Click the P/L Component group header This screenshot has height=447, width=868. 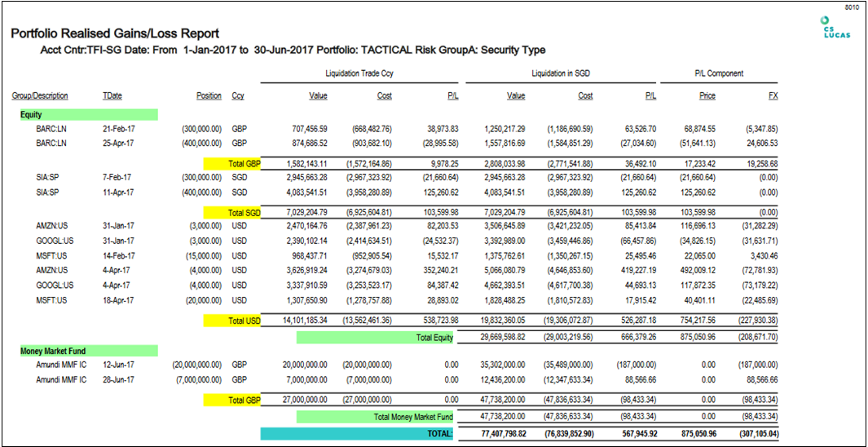(719, 73)
